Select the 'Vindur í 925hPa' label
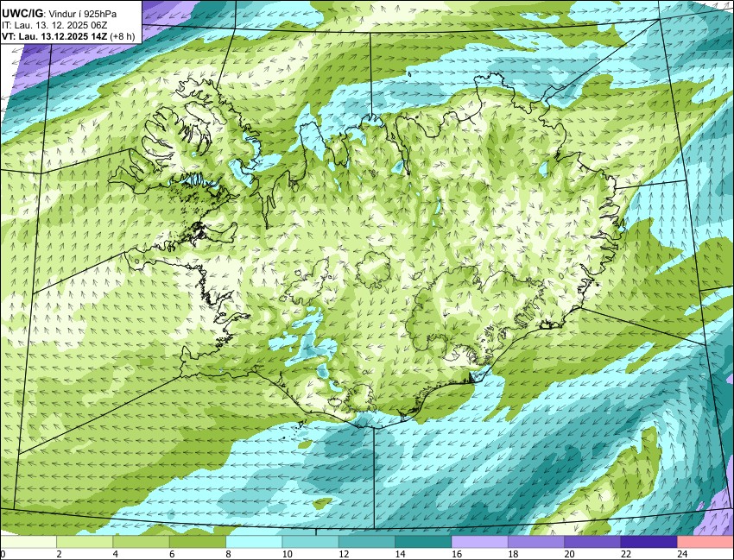This screenshot has height=560, width=734. coord(81,15)
